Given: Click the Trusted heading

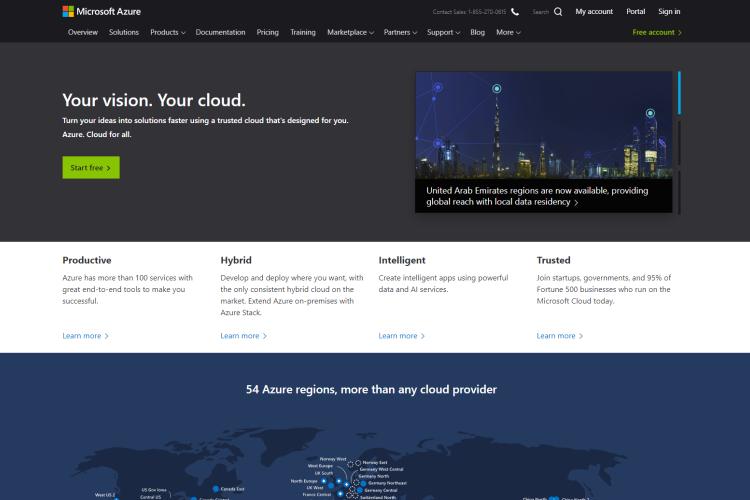Looking at the screenshot, I should click(x=553, y=260).
